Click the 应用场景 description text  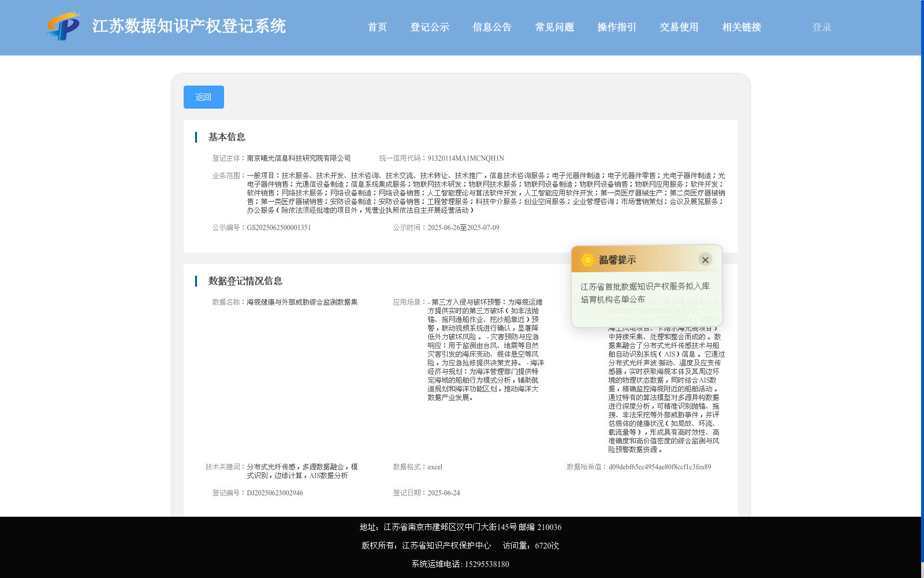tap(486, 350)
